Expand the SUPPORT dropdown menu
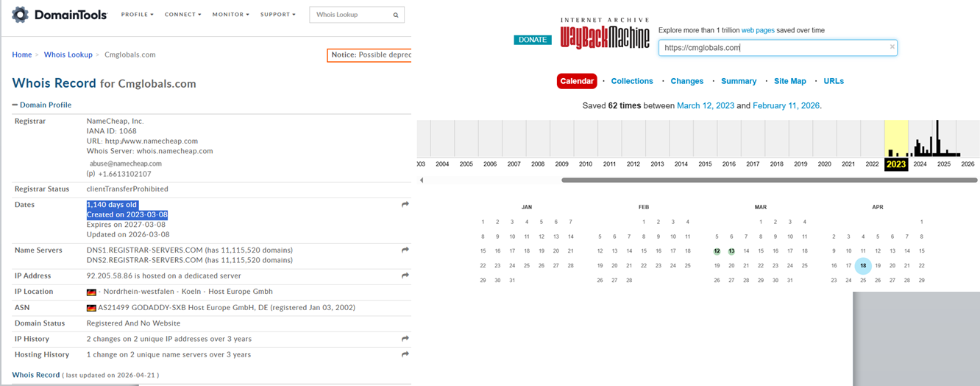 pos(277,15)
